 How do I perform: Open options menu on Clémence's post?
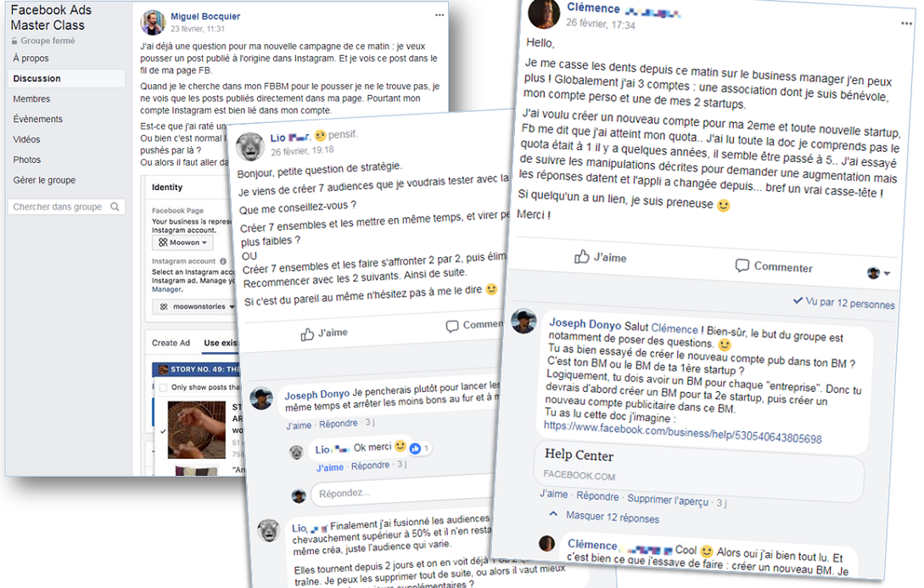point(906,24)
